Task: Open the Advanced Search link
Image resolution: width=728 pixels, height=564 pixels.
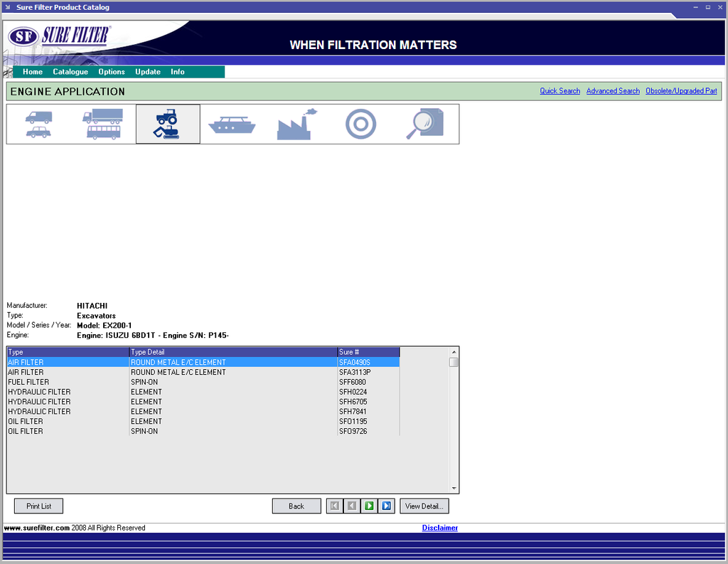Action: tap(613, 91)
